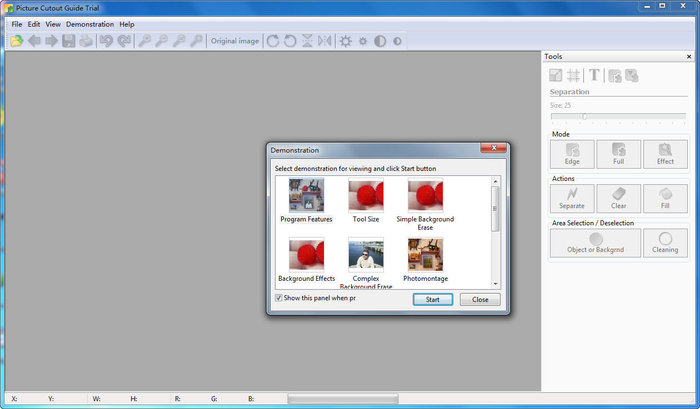This screenshot has width=700, height=409.
Task: Open the Edit menu
Action: point(33,24)
